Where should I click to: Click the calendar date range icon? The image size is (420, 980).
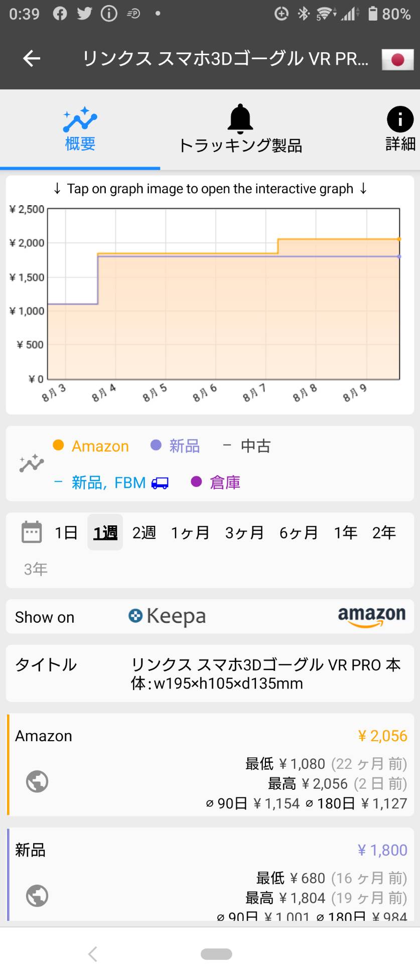coord(32,532)
